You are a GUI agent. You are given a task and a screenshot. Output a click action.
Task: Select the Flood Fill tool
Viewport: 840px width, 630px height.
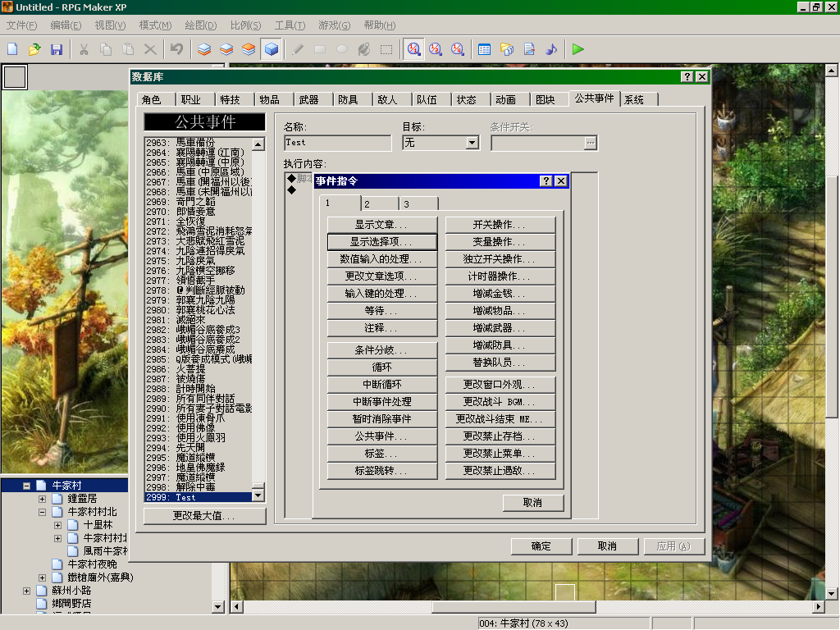[x=363, y=49]
